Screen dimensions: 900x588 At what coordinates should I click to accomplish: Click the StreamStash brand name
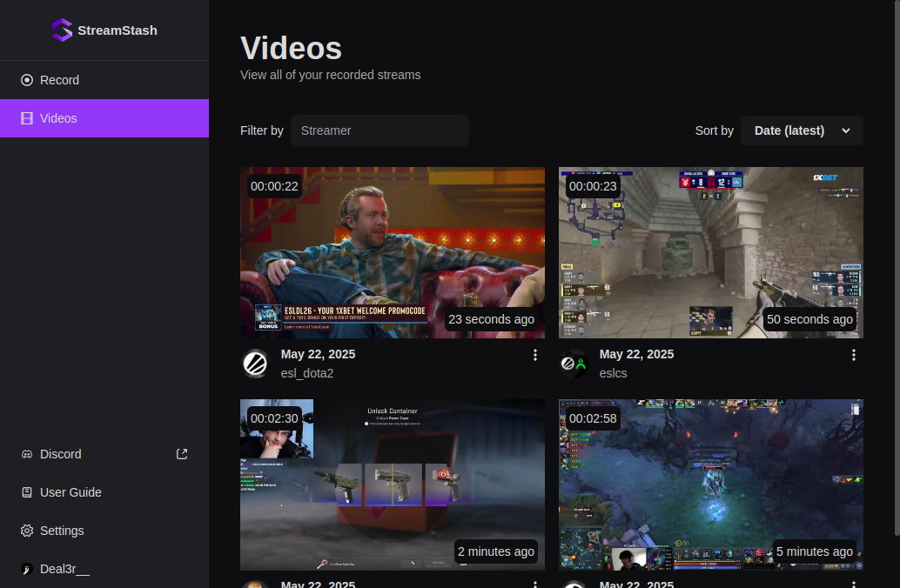point(118,30)
